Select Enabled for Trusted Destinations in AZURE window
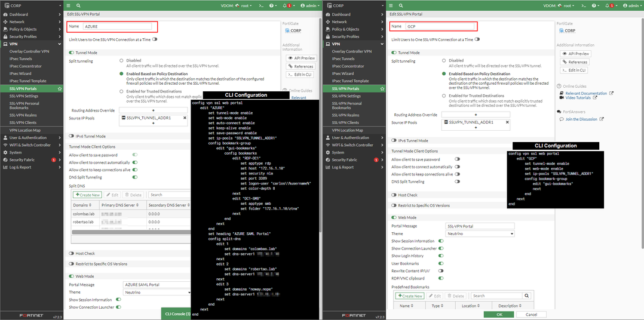The width and height of the screenshot is (644, 320). click(121, 91)
